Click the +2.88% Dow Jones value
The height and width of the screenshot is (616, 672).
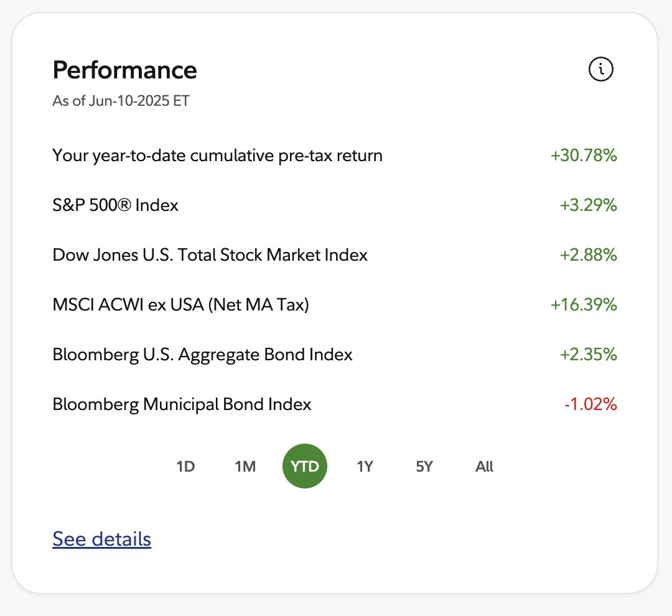tap(589, 254)
